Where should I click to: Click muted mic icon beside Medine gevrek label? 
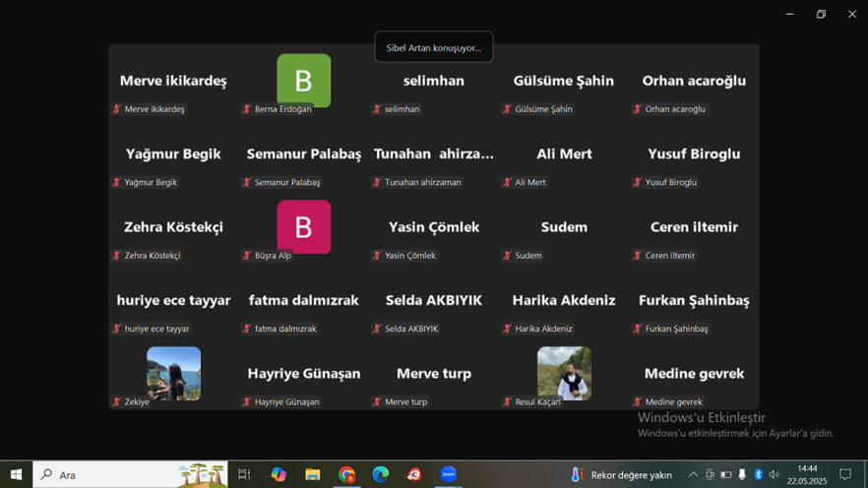point(637,401)
